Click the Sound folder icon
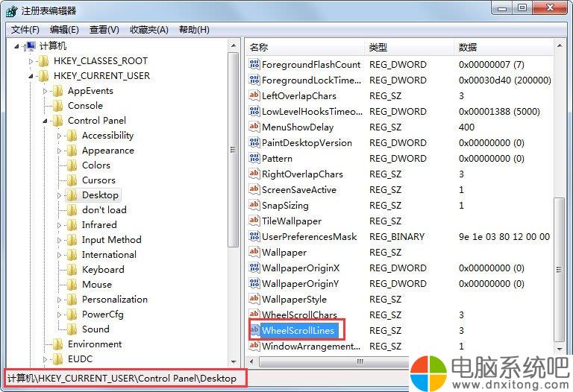The width and height of the screenshot is (573, 392). coord(72,329)
